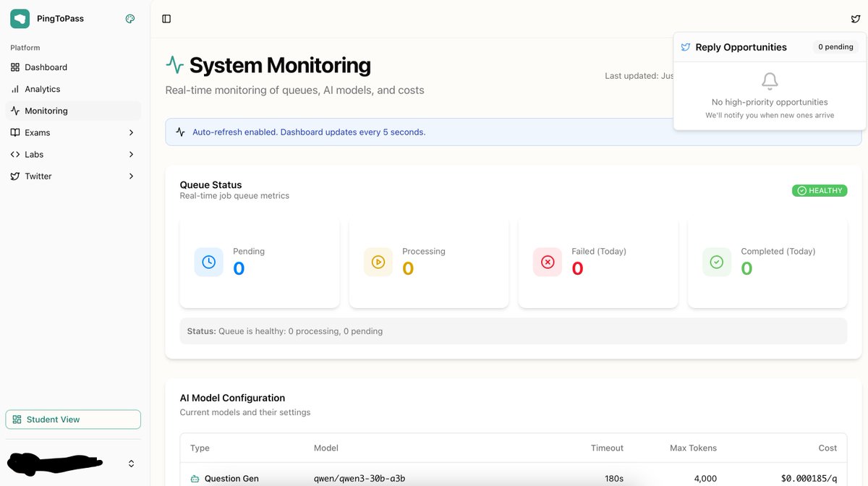The height and width of the screenshot is (486, 868).
Task: Click the Monitoring pulse icon in sidebar
Action: pyautogui.click(x=15, y=111)
